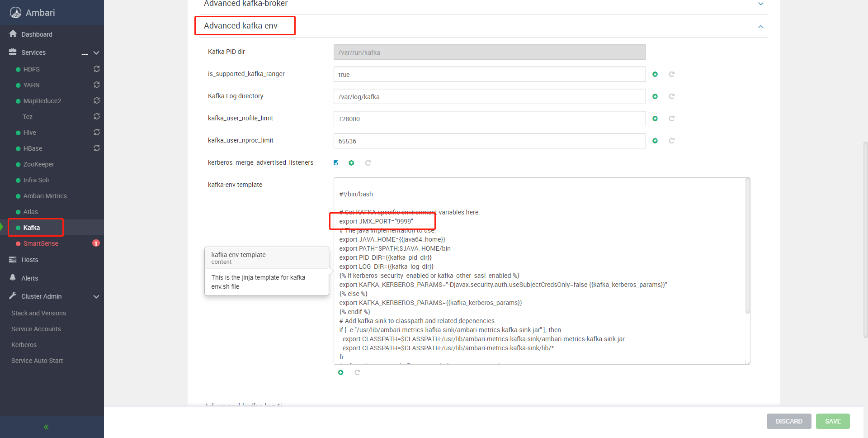Click undo icon for kafka_user_nofile_limit

pyautogui.click(x=672, y=119)
